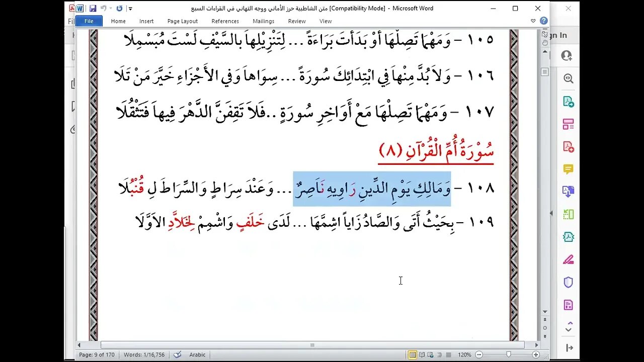
Task: Click the Zoom In plus button
Action: tap(536, 354)
